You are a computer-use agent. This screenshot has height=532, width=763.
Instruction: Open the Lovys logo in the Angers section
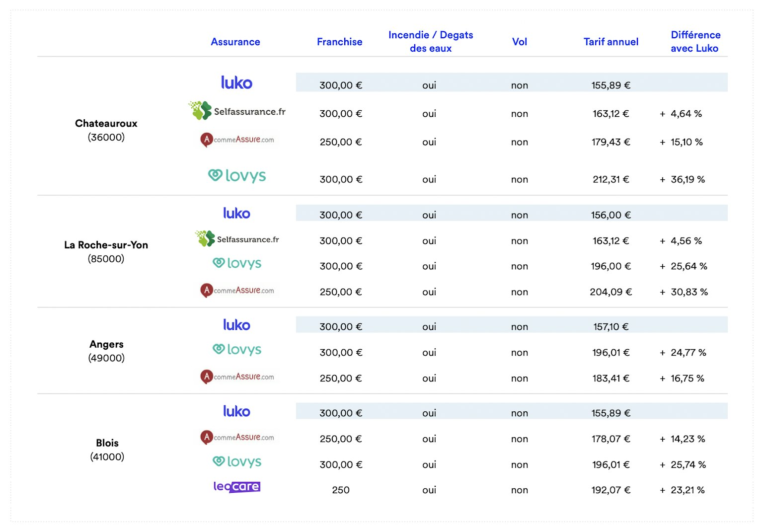coord(237,350)
